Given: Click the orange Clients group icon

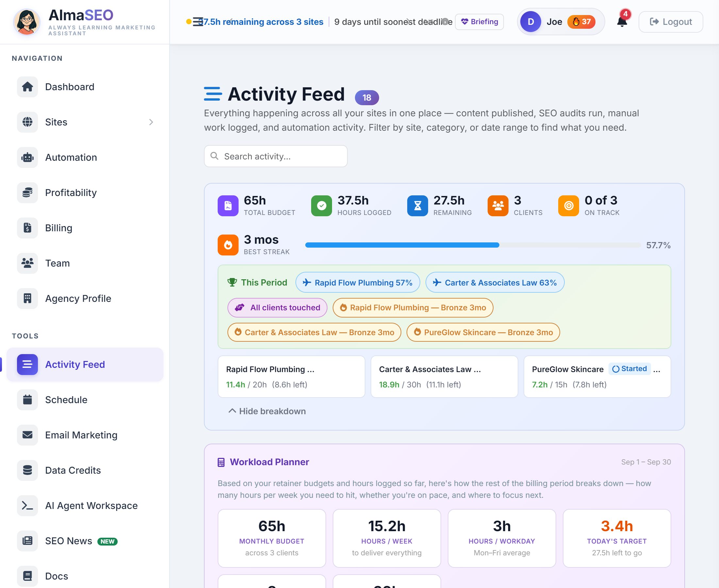Looking at the screenshot, I should tap(498, 205).
